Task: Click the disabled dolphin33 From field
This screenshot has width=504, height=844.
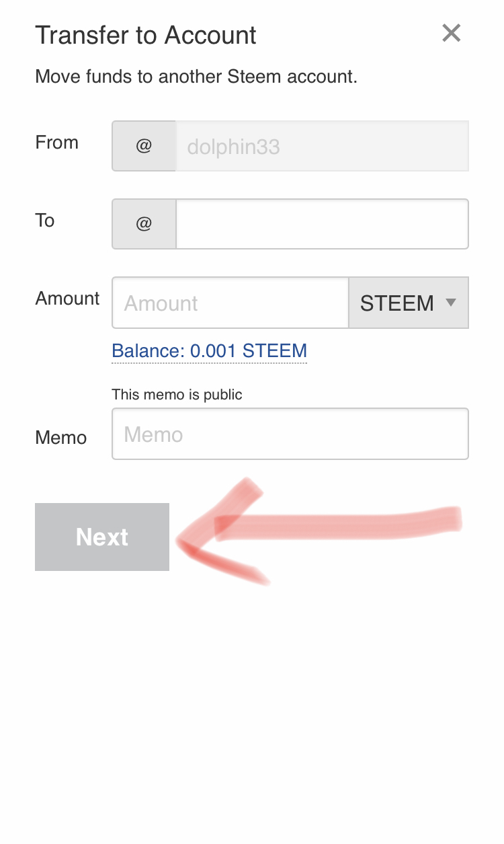Action: coord(322,146)
